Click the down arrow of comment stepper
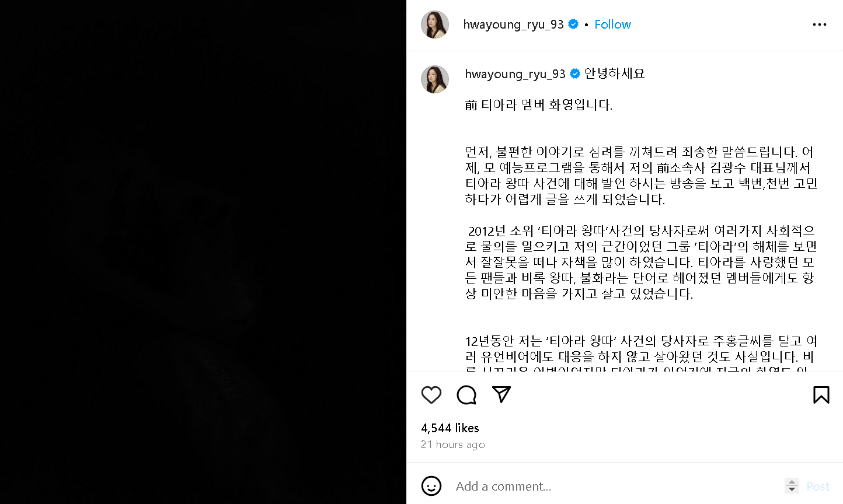The image size is (843, 504). point(792,489)
